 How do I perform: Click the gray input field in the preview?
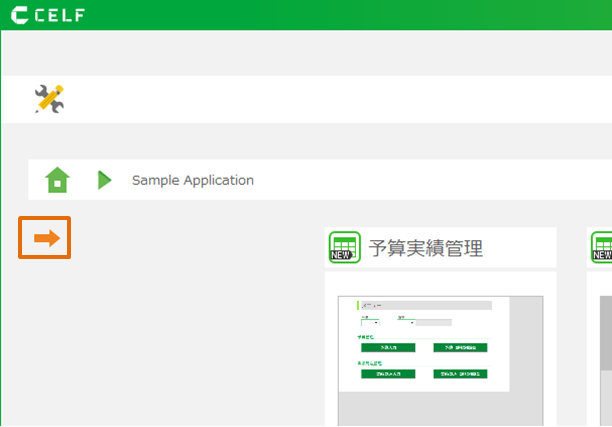(x=434, y=323)
